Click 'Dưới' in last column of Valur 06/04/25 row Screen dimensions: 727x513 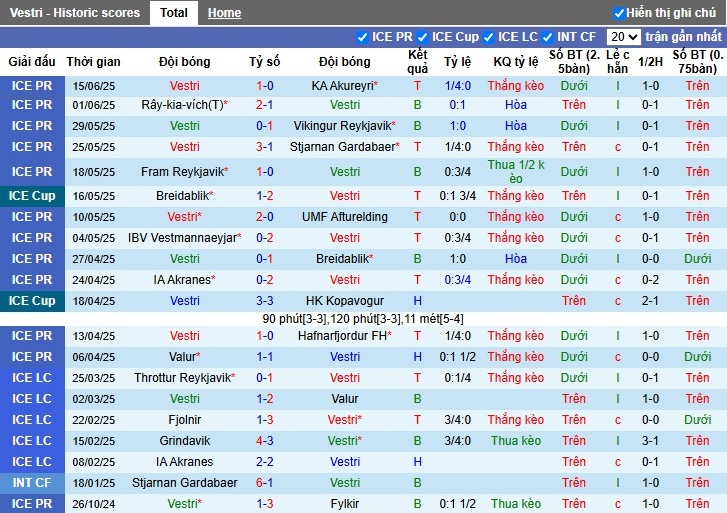pos(697,357)
